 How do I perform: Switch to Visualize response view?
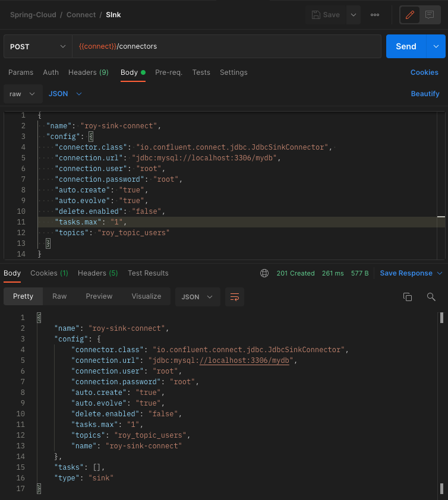pos(146,296)
